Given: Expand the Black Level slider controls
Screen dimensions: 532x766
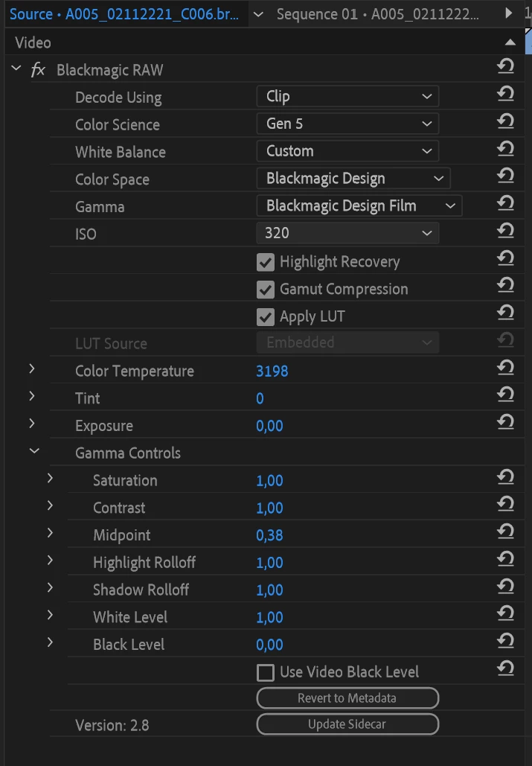Looking at the screenshot, I should pos(50,642).
